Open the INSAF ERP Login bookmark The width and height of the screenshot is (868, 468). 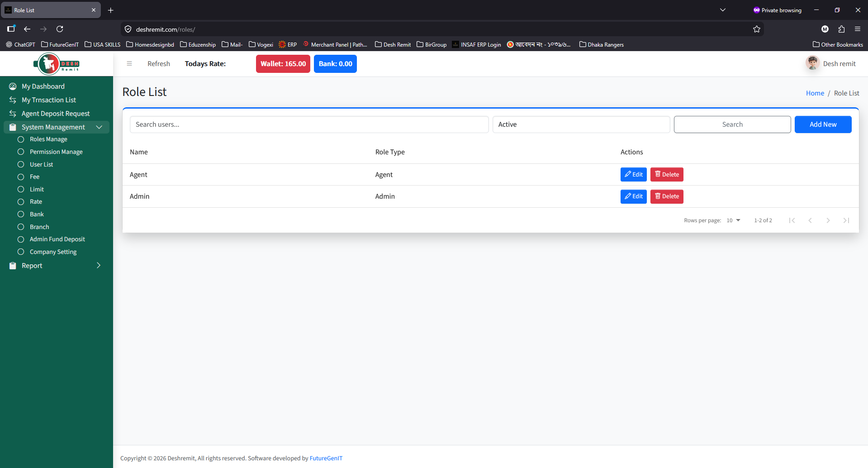point(476,44)
